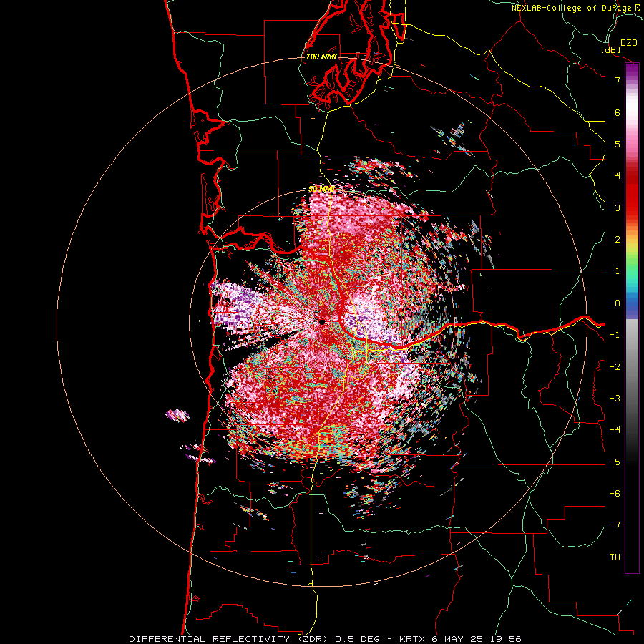Click the Differential Reflectivity KRTX caption text
Image resolution: width=644 pixels, height=644 pixels.
click(x=325, y=639)
